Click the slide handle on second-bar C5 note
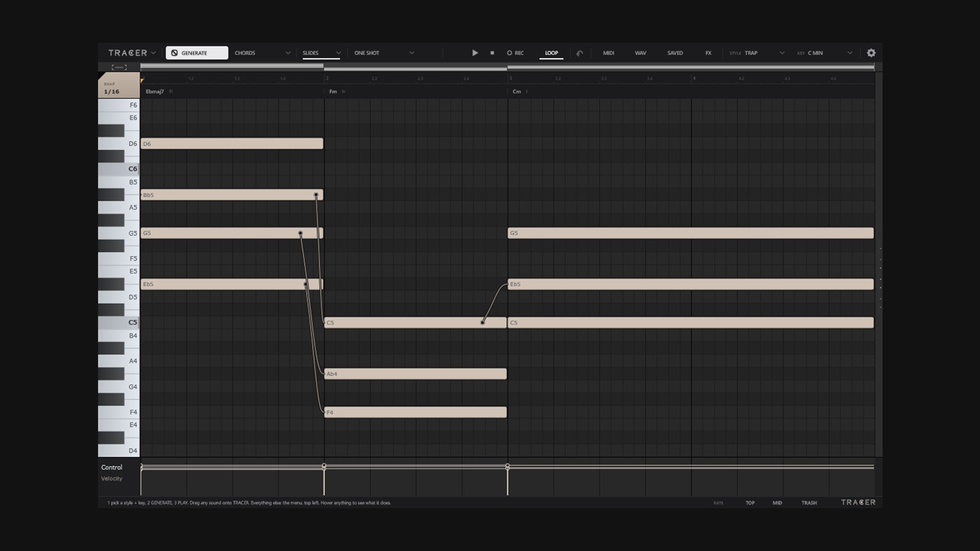The image size is (980, 551). [x=483, y=322]
